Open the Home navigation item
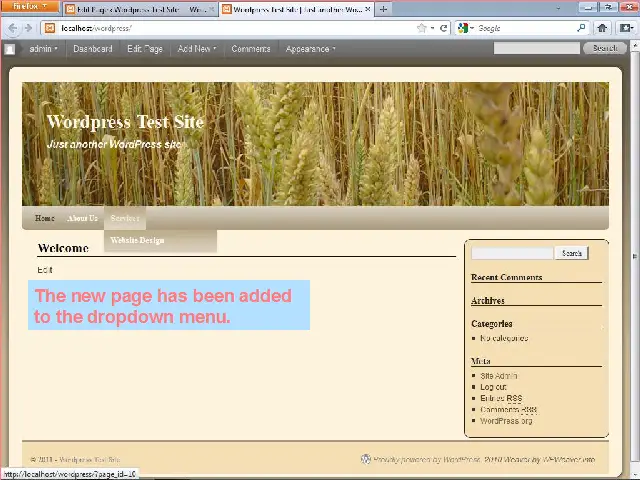This screenshot has height=480, width=640. pos(44,218)
